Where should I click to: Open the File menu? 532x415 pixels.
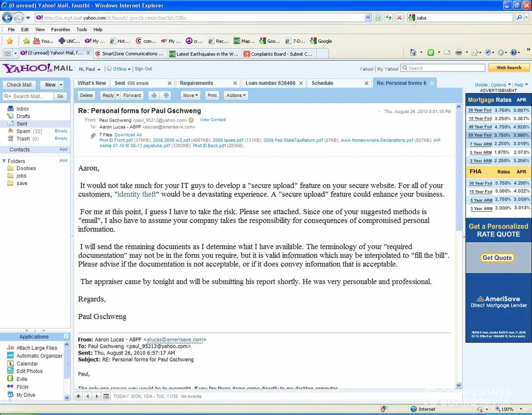pos(11,30)
